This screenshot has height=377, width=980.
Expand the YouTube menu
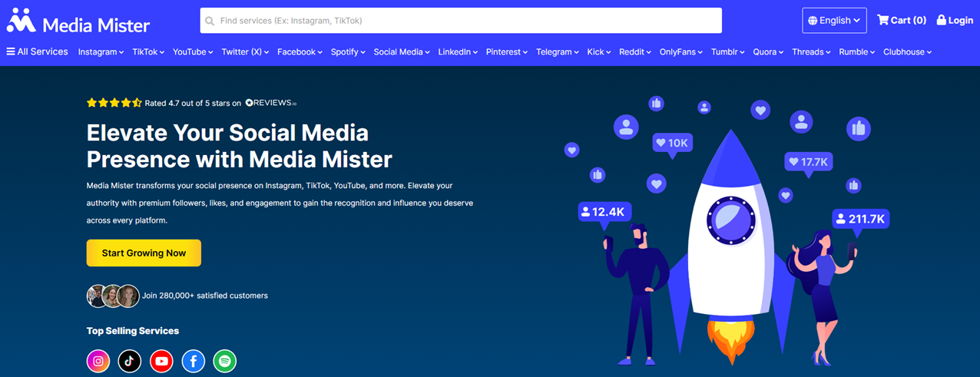point(193,52)
